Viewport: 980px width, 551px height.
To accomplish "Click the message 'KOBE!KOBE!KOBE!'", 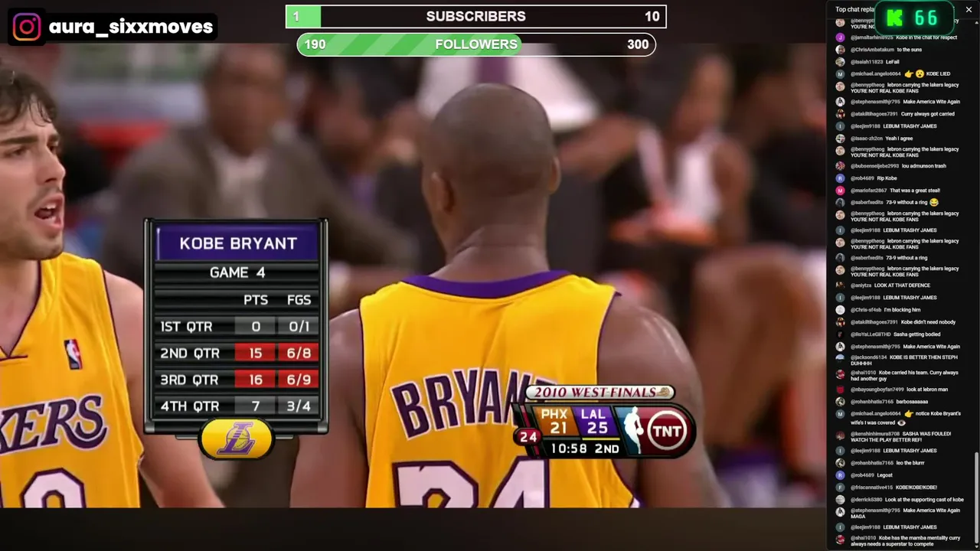I will (918, 487).
